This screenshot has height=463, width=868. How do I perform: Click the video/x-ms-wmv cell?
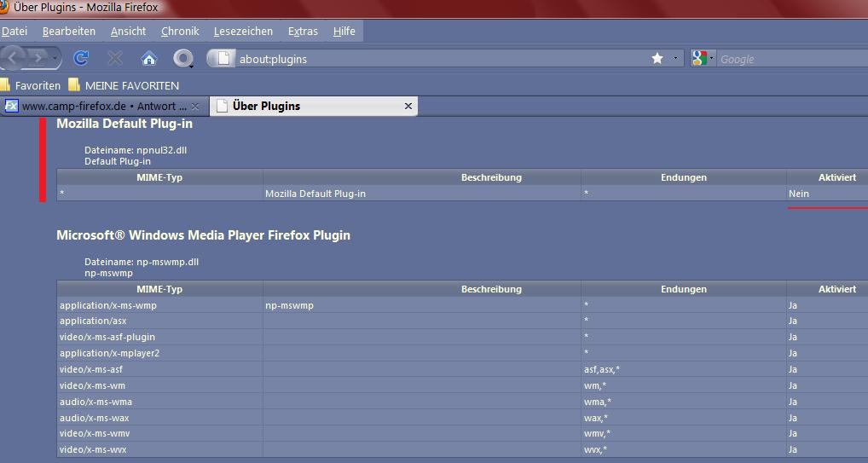coord(160,433)
